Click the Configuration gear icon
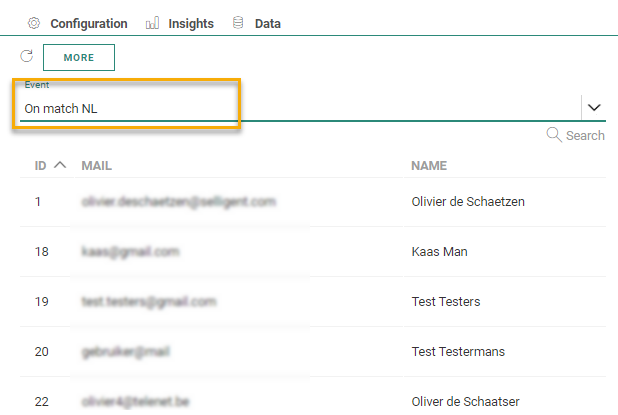Screen dimensions: 618x415 [34, 23]
